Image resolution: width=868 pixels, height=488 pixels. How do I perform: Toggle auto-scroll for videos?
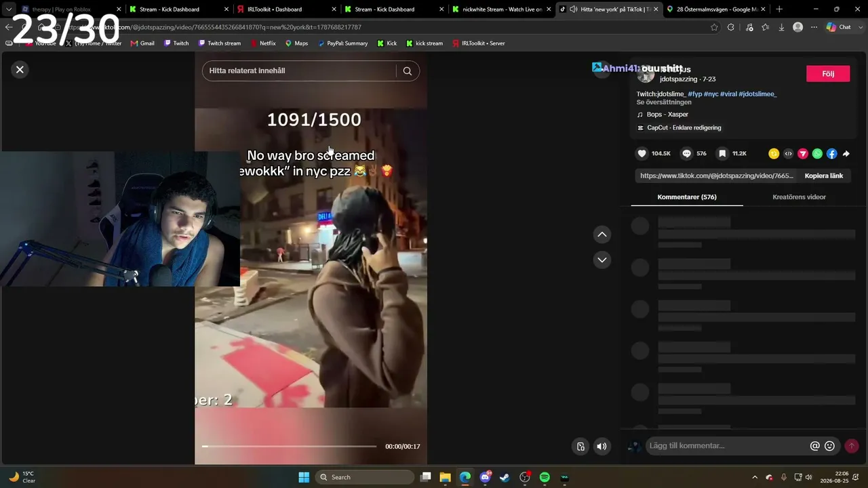580,446
